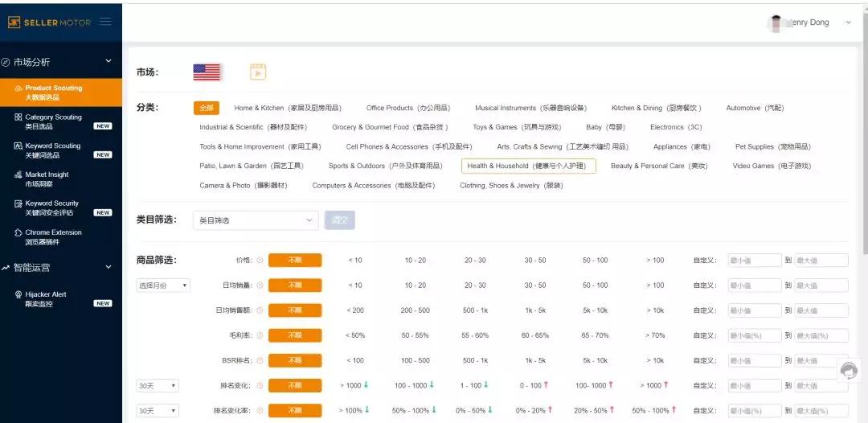Select the US flag marketplace
Viewport: 868px width, 423px height.
pos(207,72)
